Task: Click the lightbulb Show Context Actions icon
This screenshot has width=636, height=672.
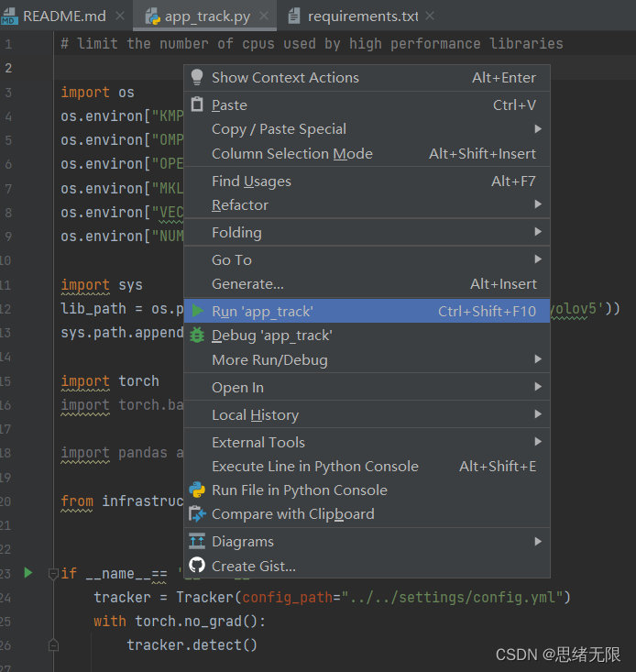Action: click(197, 77)
